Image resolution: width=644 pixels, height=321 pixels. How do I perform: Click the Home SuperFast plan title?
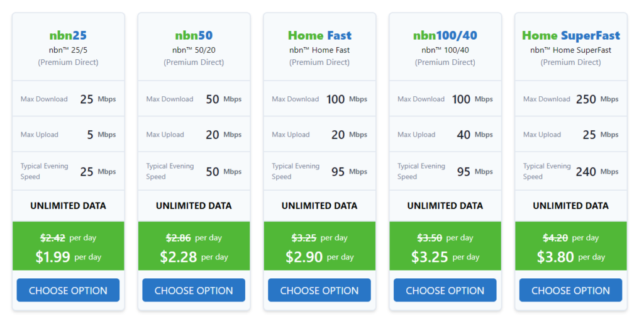click(571, 36)
